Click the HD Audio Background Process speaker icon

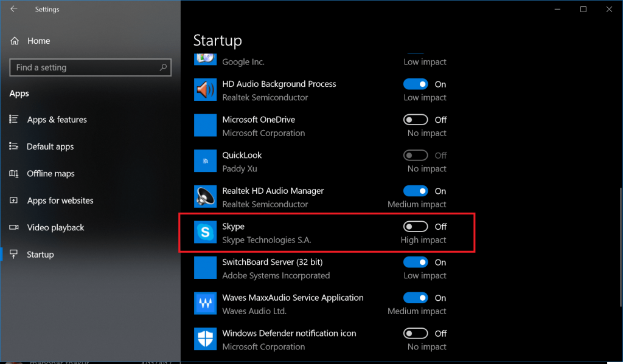point(205,90)
